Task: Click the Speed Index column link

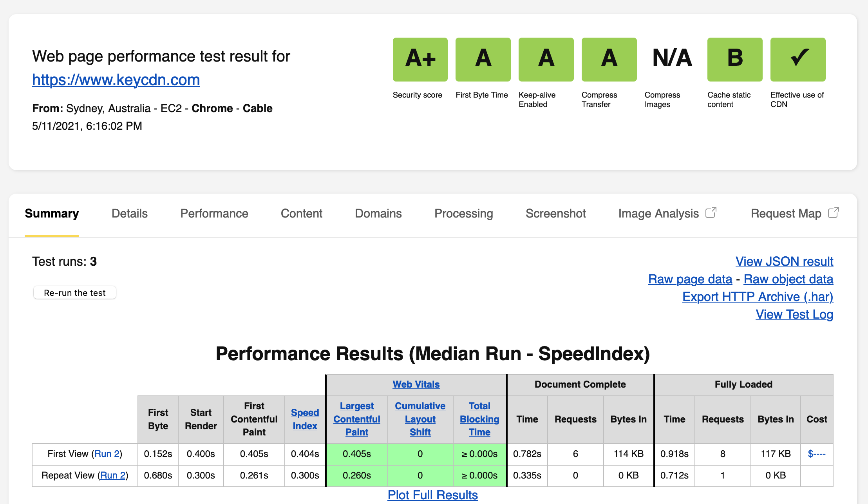Action: (305, 419)
